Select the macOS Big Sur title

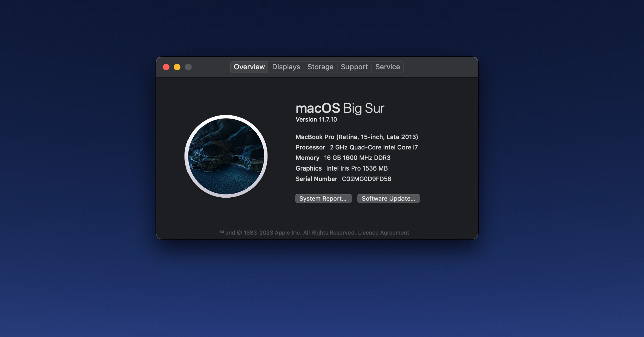click(x=340, y=108)
